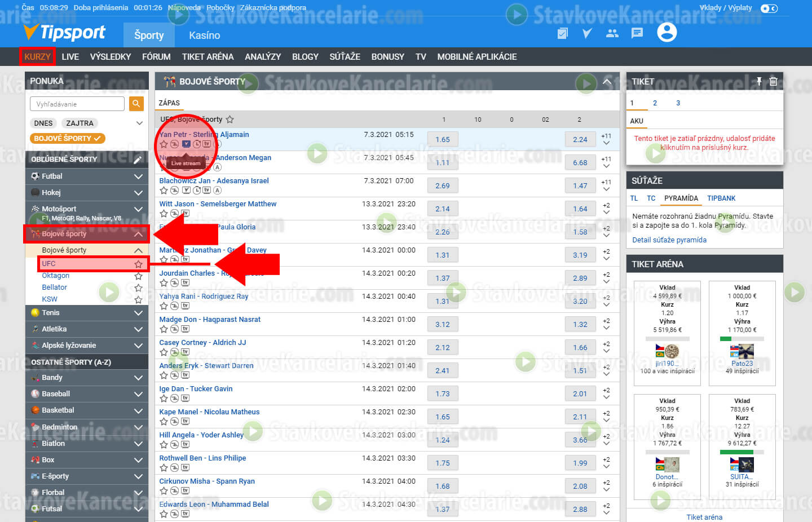
Task: Open the Yahya Rani - Rodriguez Ray match
Action: click(x=204, y=297)
